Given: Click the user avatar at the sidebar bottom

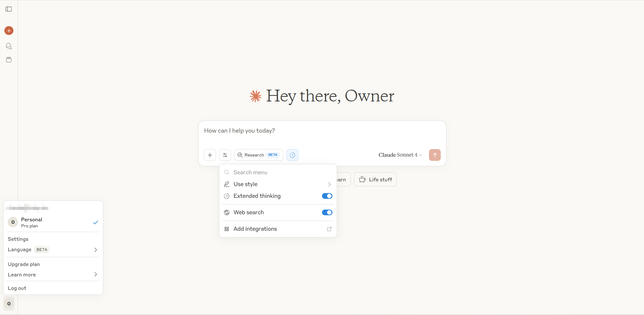Looking at the screenshot, I should point(9,304).
